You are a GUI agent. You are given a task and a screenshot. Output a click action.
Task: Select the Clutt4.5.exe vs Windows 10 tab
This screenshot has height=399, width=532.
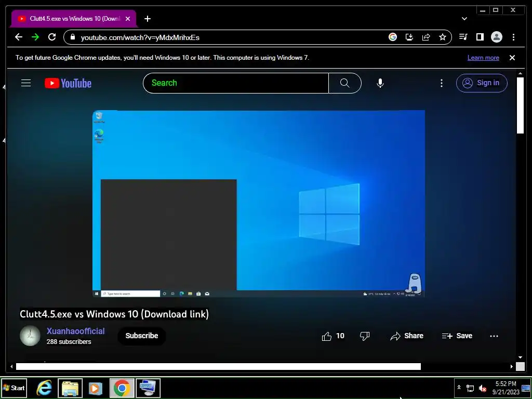[x=74, y=19]
